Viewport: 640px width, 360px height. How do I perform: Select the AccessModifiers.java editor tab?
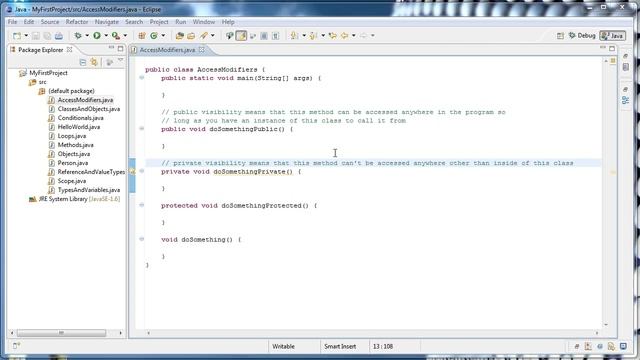167,50
